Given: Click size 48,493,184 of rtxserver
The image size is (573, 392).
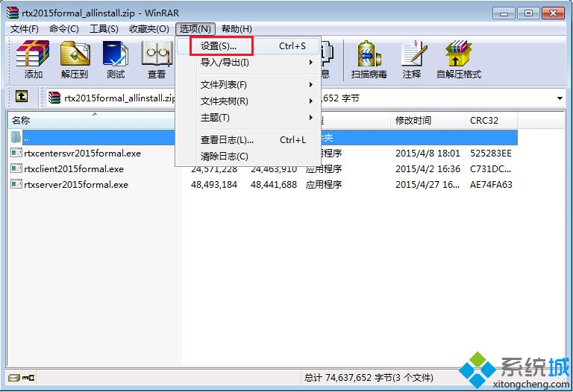Looking at the screenshot, I should tap(214, 184).
